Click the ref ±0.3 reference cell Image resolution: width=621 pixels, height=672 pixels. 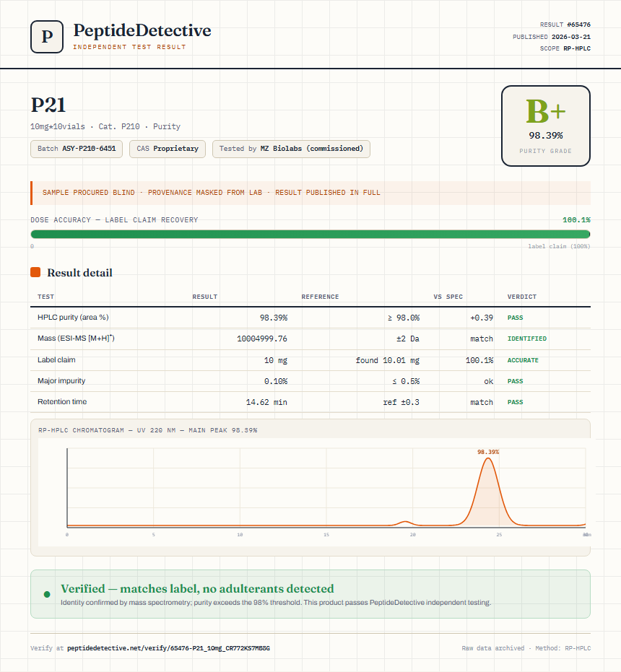coord(401,402)
